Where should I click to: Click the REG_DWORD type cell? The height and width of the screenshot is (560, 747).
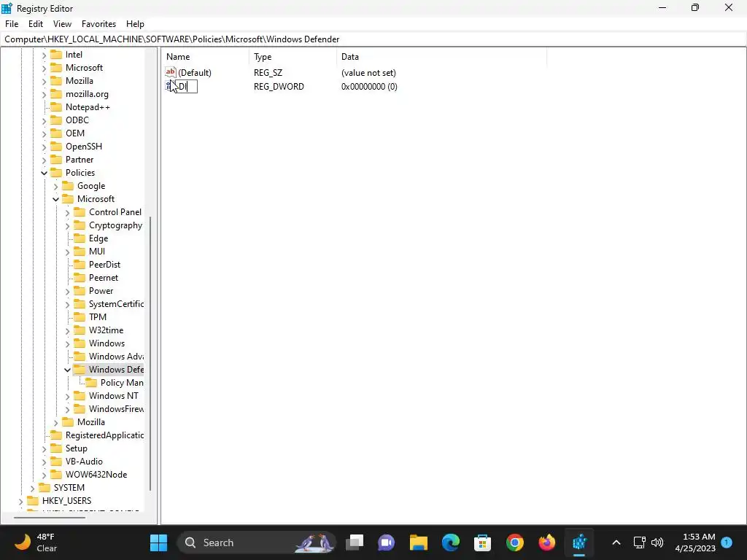(x=279, y=87)
